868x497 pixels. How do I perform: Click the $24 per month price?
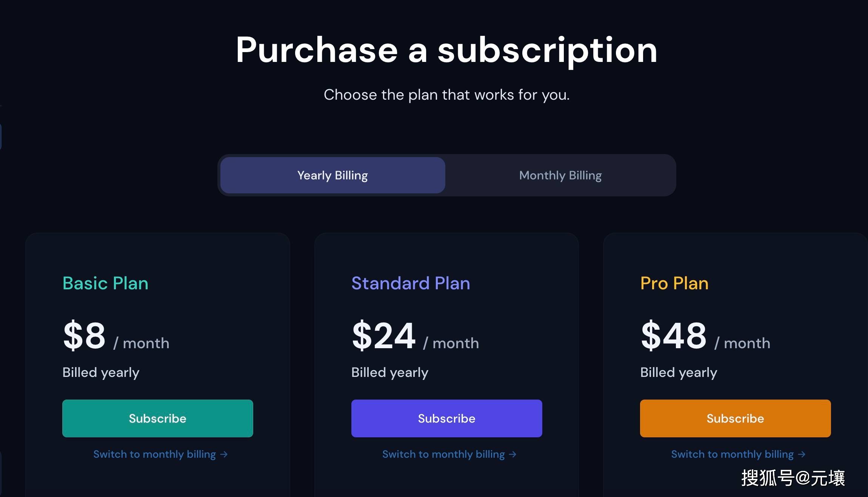(x=384, y=336)
